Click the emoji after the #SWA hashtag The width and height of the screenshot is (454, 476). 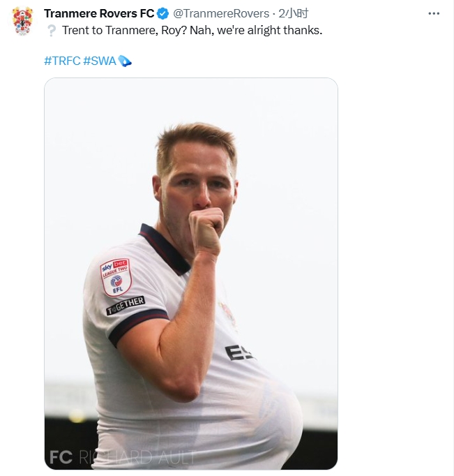125,61
